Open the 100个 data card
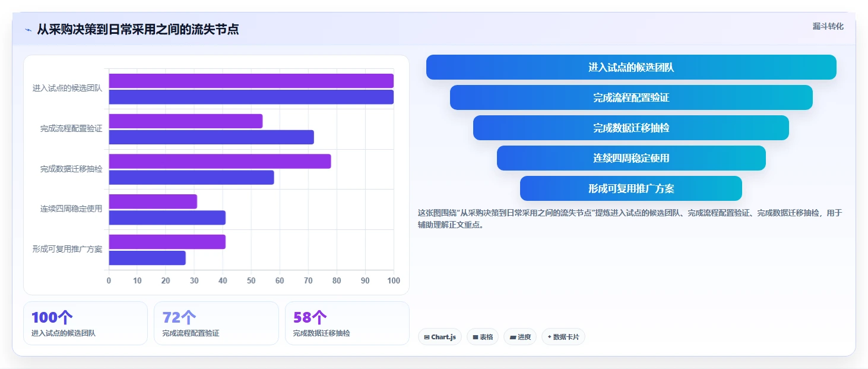 [85, 323]
